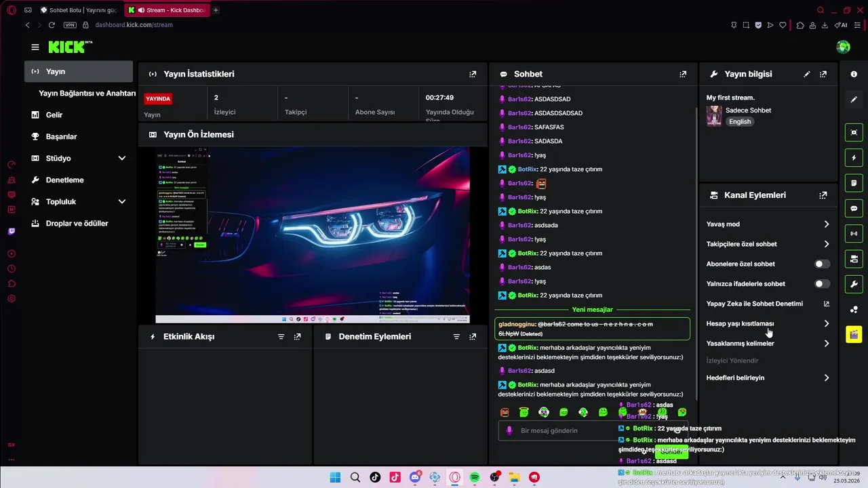The width and height of the screenshot is (868, 488).
Task: Click BotRix username in first yaşında message
Action: tap(528, 169)
